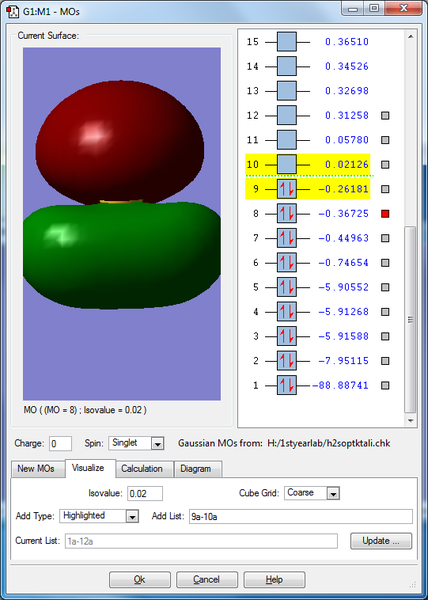The image size is (428, 600).
Task: Click the Help button
Action: click(274, 580)
